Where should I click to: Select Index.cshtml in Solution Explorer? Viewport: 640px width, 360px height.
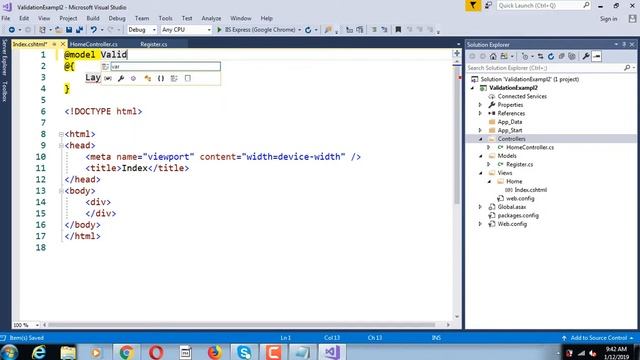[531, 190]
